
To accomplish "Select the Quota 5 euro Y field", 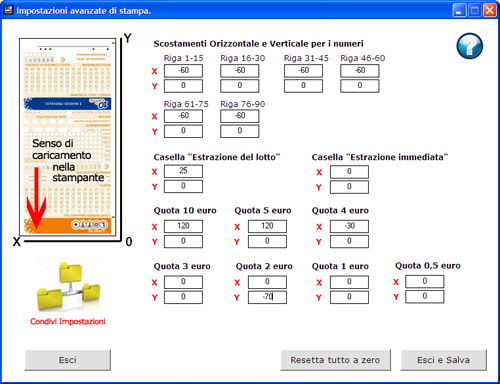I will [x=267, y=242].
